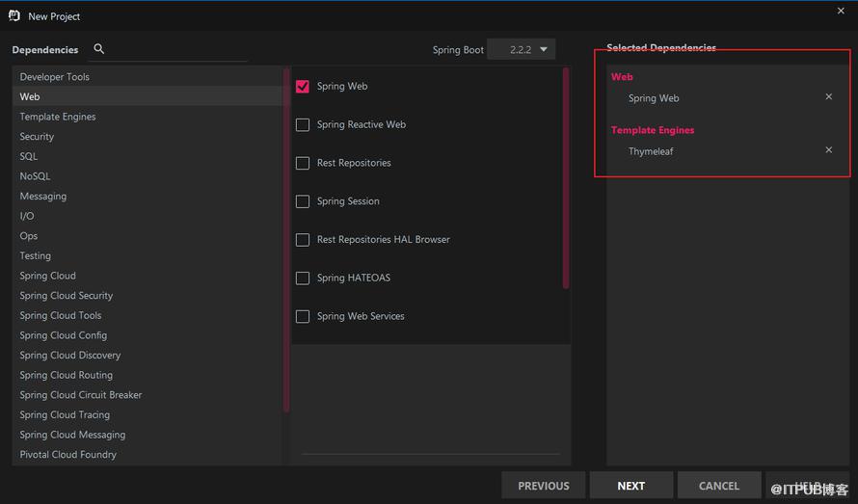This screenshot has width=858, height=504.
Task: Choose the Security category
Action: pos(147,136)
